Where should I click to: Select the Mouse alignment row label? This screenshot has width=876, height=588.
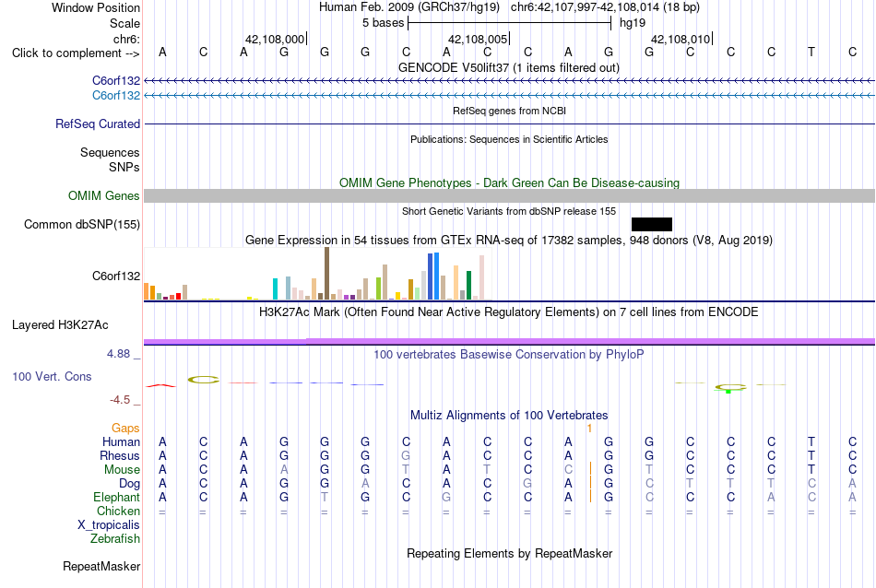122,470
